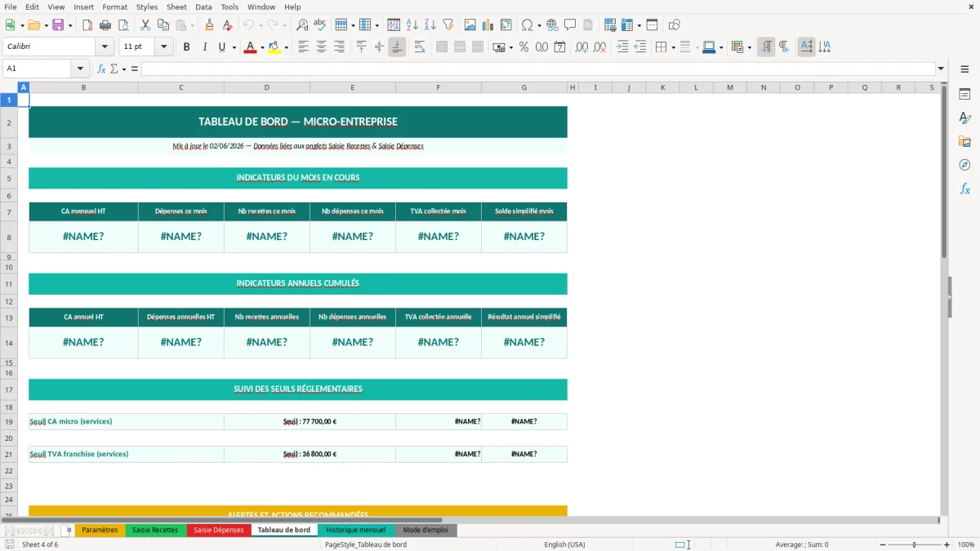Apply the yellow background color button
Screen dimensions: 980x551
point(274,47)
